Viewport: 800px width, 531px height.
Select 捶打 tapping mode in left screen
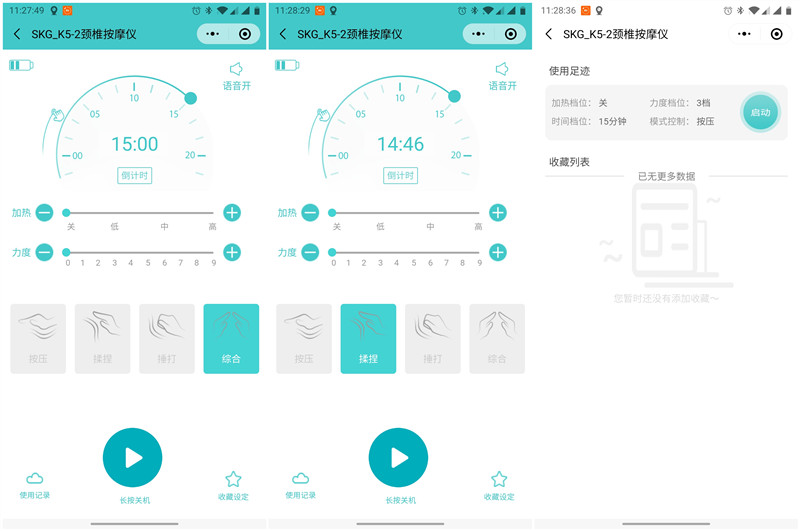(x=167, y=339)
